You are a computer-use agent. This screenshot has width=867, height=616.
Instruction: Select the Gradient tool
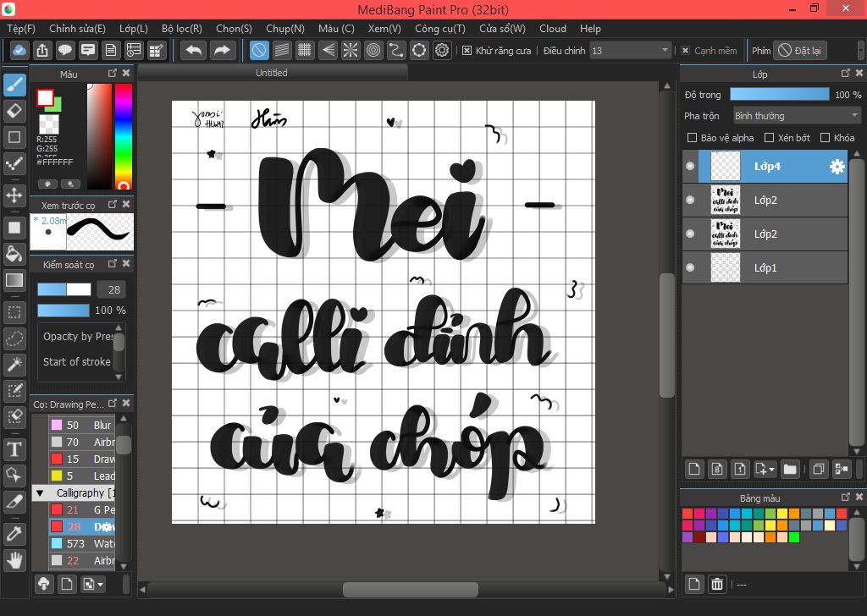[x=15, y=280]
